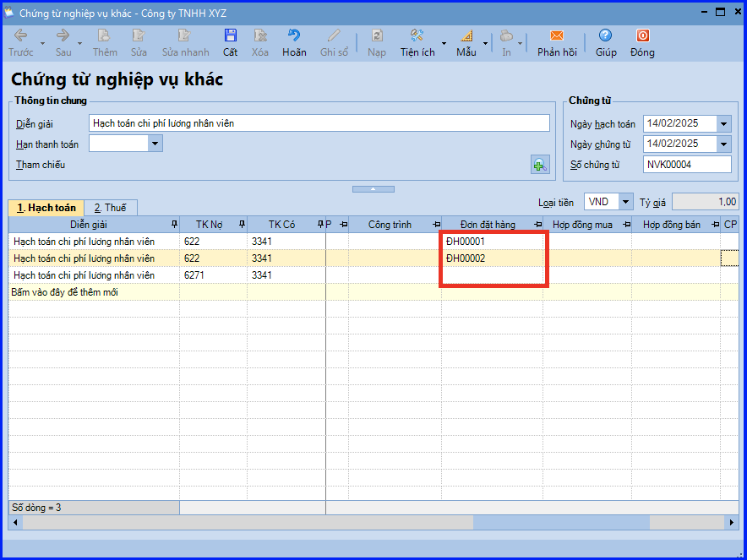This screenshot has width=747, height=560.
Task: Pin the Diễn giải column
Action: pyautogui.click(x=174, y=225)
